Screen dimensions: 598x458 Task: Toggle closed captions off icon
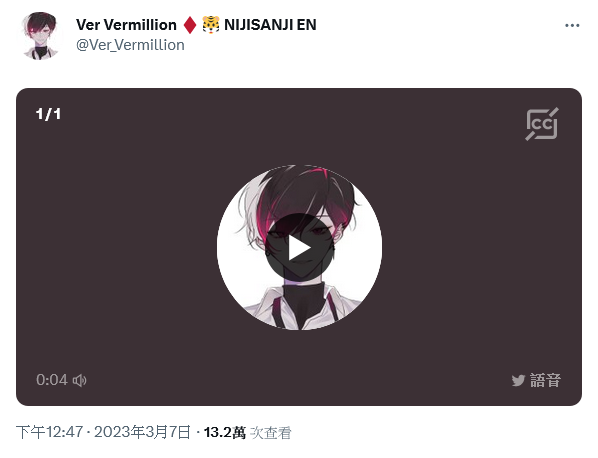point(542,124)
